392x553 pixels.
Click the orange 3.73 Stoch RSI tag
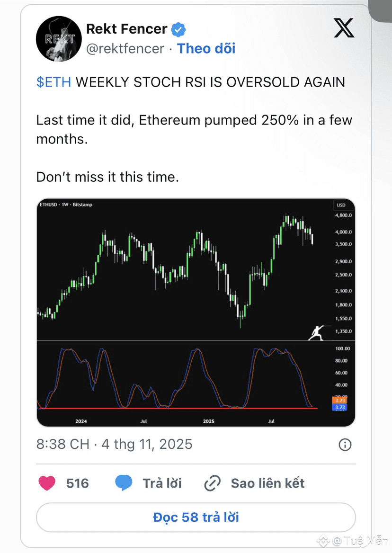coord(340,400)
